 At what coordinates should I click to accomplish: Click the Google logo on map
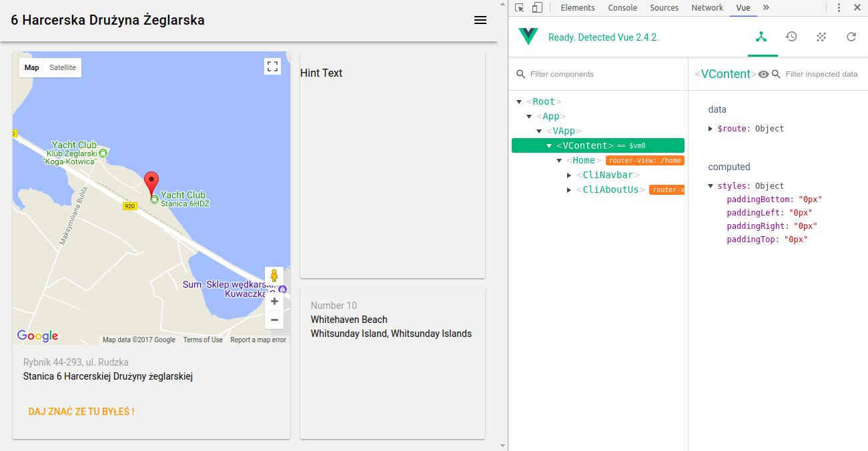(38, 336)
